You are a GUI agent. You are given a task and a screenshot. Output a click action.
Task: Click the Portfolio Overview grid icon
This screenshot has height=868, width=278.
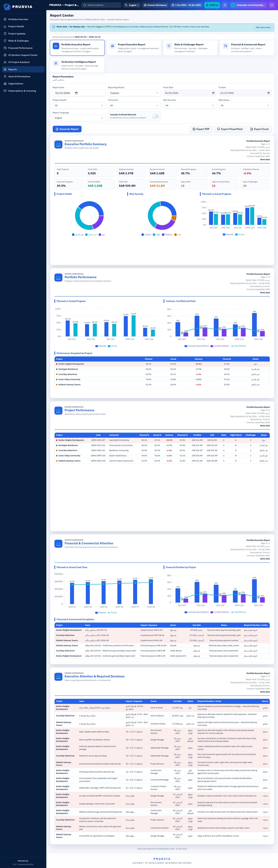coord(5,19)
